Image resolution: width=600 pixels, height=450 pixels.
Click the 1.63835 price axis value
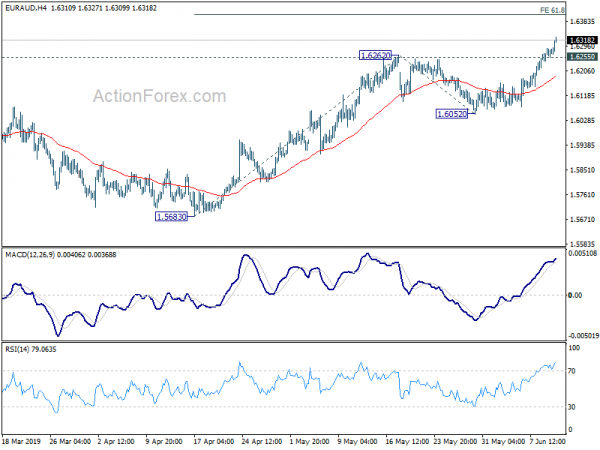click(582, 21)
